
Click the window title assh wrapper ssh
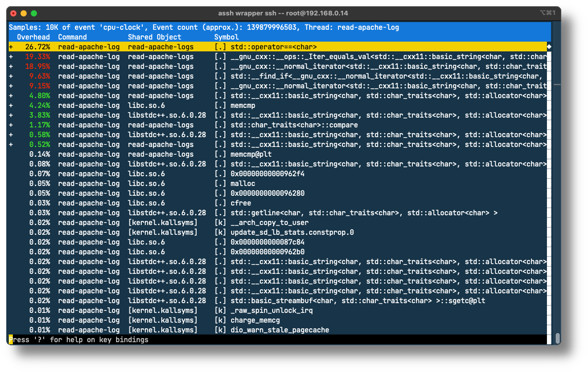pos(283,13)
